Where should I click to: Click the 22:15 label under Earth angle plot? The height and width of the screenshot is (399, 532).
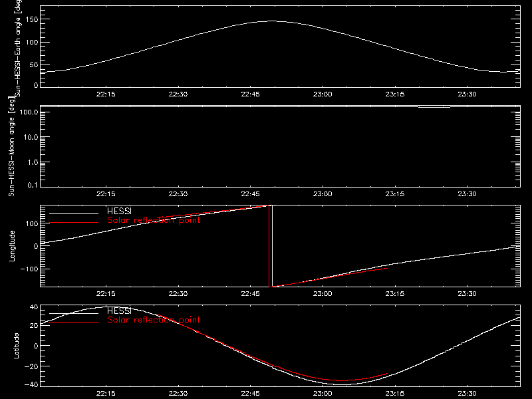106,94
